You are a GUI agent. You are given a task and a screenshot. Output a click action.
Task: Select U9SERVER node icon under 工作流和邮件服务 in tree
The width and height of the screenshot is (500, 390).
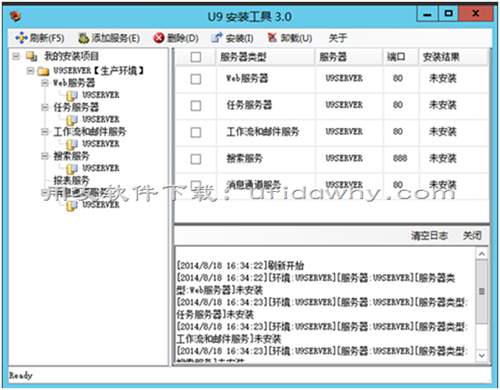tap(72, 144)
